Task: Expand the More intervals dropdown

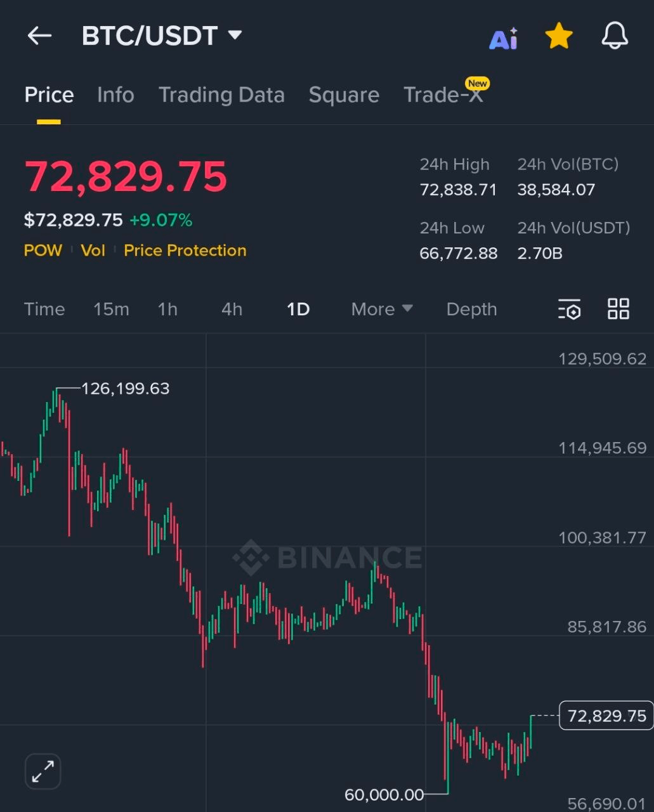Action: 382,309
